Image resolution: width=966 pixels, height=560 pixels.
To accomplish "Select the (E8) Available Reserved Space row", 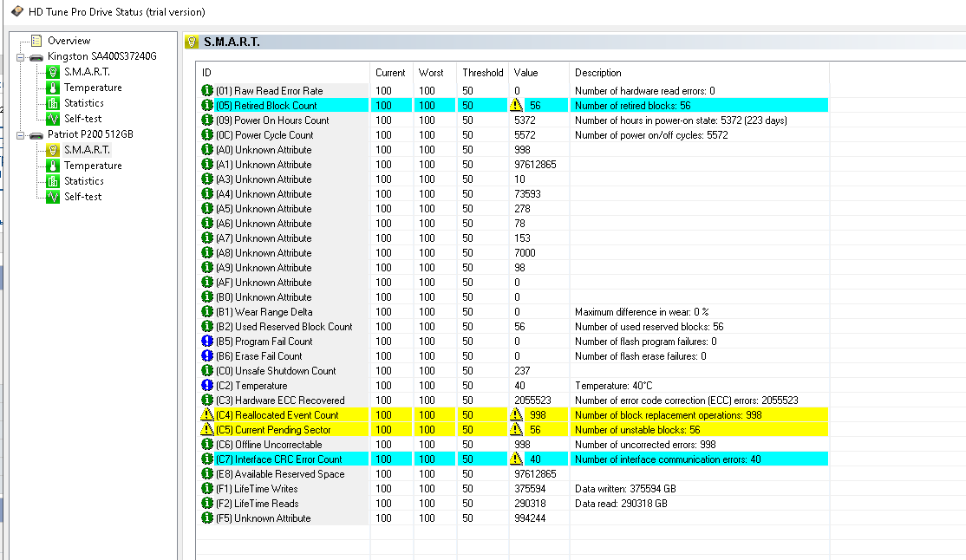I will tap(514, 474).
